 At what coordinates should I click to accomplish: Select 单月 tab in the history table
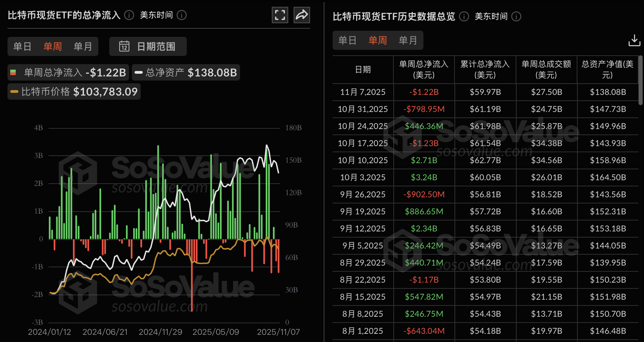(408, 40)
